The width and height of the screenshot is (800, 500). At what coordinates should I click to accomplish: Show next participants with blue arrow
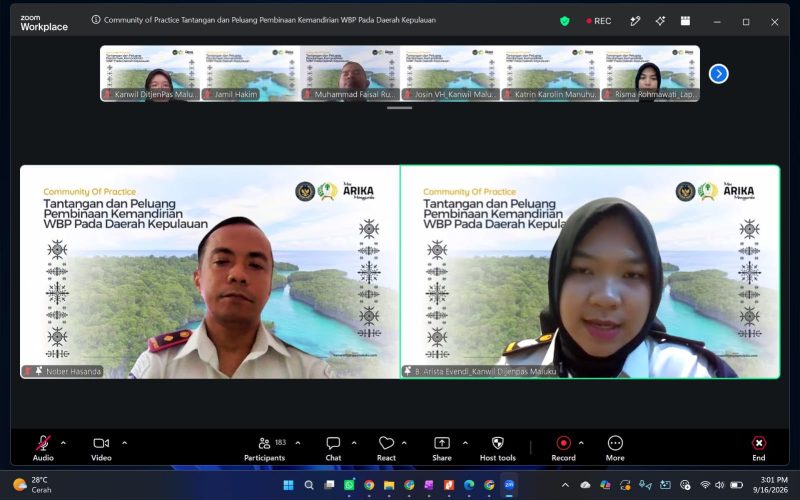718,74
